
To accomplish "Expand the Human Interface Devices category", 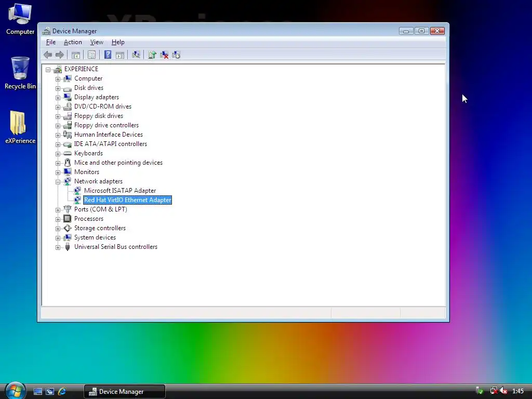I will click(58, 135).
